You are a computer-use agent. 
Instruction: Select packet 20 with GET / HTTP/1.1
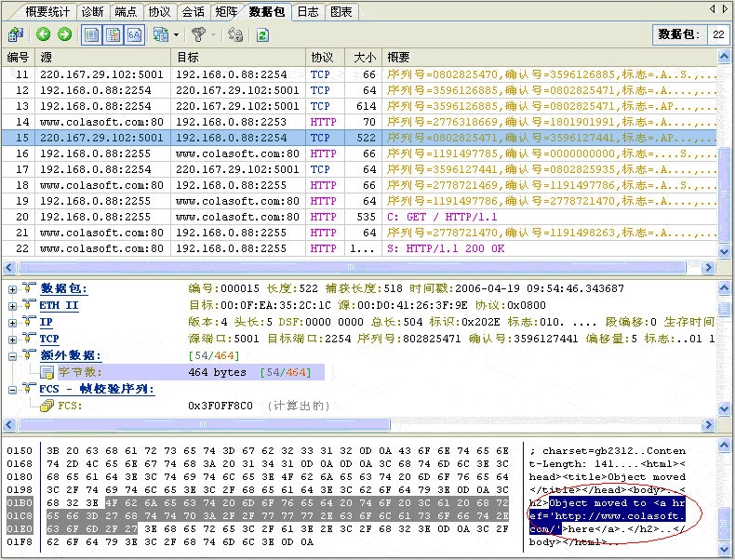359,217
